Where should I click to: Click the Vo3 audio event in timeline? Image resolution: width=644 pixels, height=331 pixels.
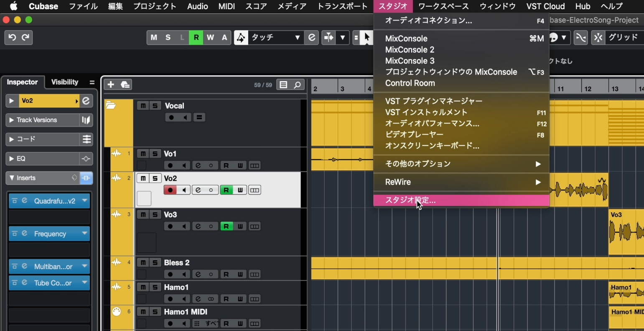(626, 232)
